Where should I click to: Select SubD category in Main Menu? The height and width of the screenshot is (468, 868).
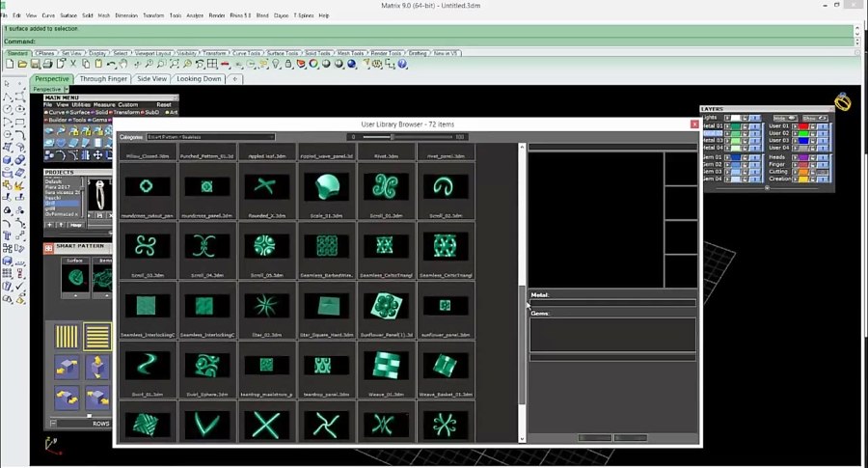(x=151, y=113)
